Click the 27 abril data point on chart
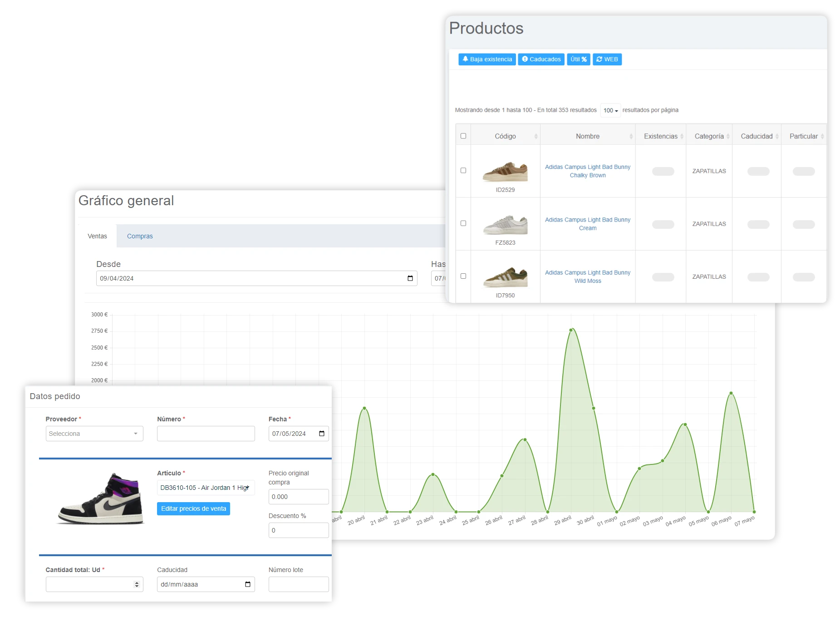 (525, 439)
